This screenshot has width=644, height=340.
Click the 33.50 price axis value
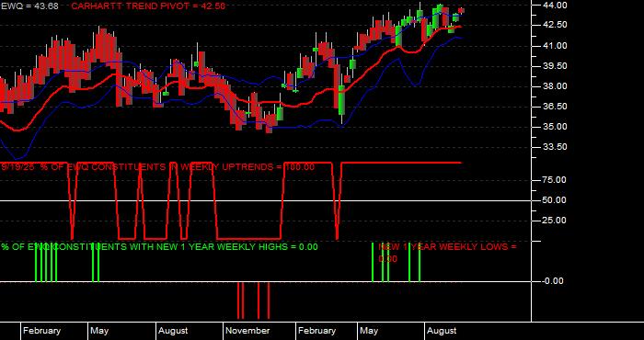click(x=556, y=146)
